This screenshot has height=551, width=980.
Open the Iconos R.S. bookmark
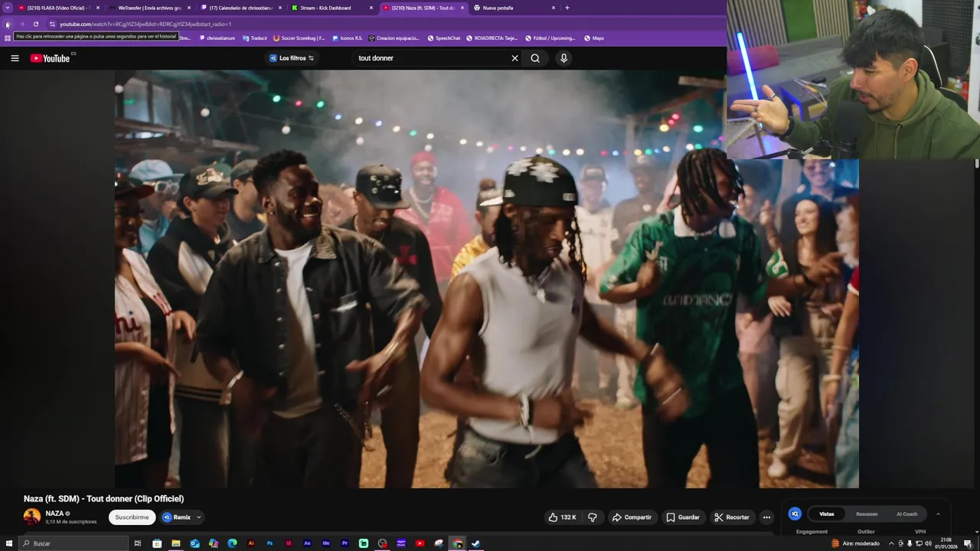click(347, 38)
